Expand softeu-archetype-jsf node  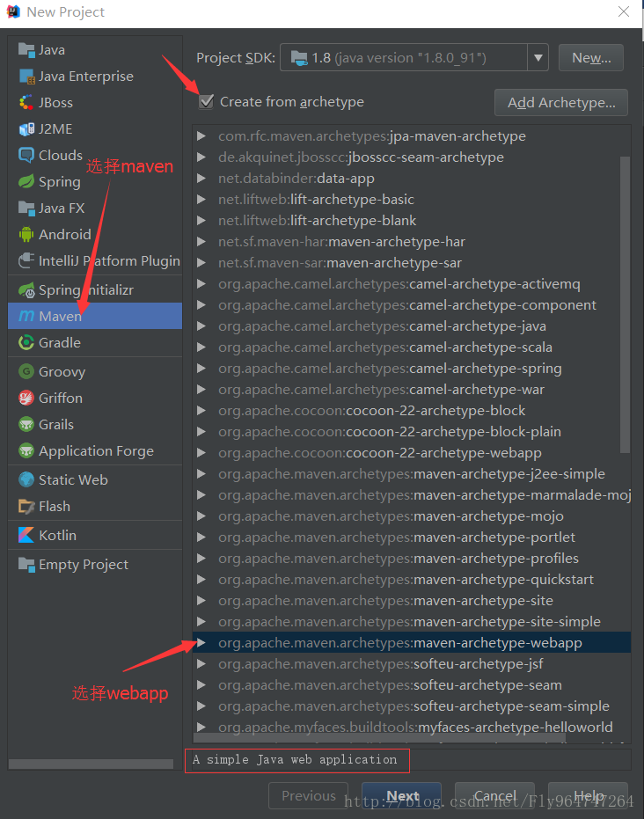pyautogui.click(x=201, y=664)
